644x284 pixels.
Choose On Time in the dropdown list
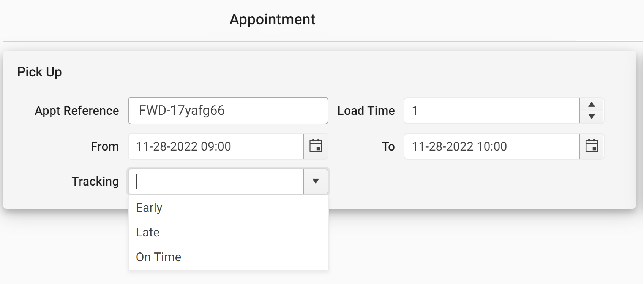click(x=158, y=257)
